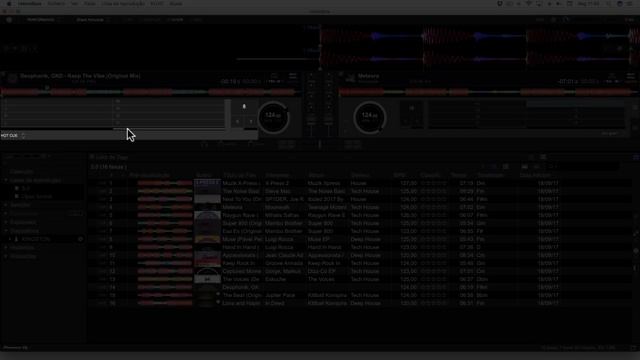Select the Love and Happi track title
640x360 pixels.
[x=242, y=303]
